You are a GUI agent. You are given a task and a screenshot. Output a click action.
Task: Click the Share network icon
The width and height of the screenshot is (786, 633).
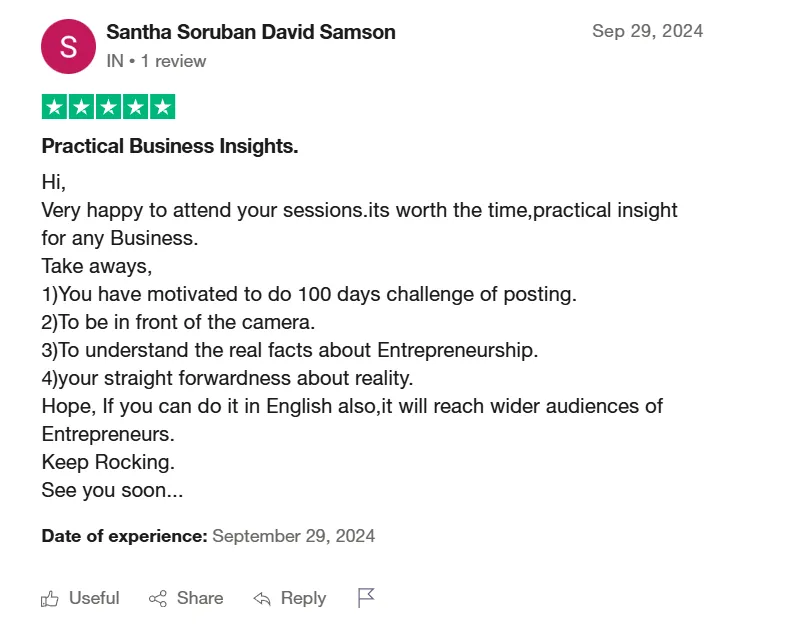pyautogui.click(x=158, y=598)
